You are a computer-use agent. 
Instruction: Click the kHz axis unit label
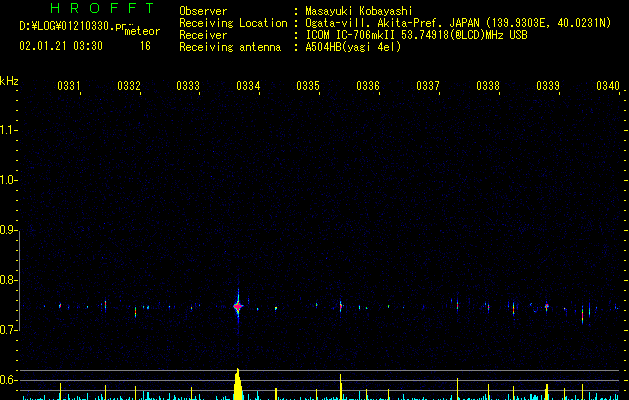pyautogui.click(x=9, y=81)
